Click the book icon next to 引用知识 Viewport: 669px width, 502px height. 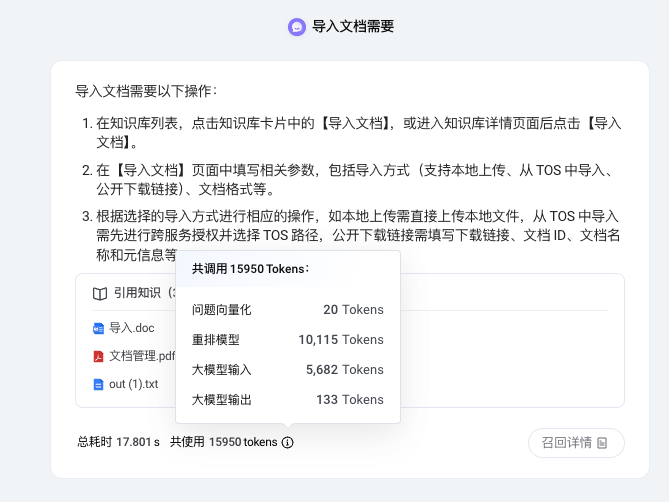click(x=100, y=293)
